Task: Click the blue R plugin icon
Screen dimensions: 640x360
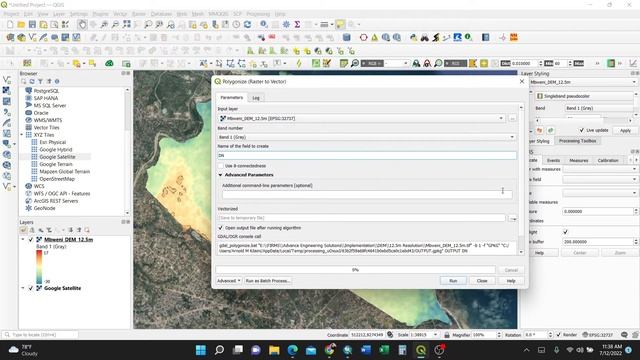Action: (x=457, y=38)
